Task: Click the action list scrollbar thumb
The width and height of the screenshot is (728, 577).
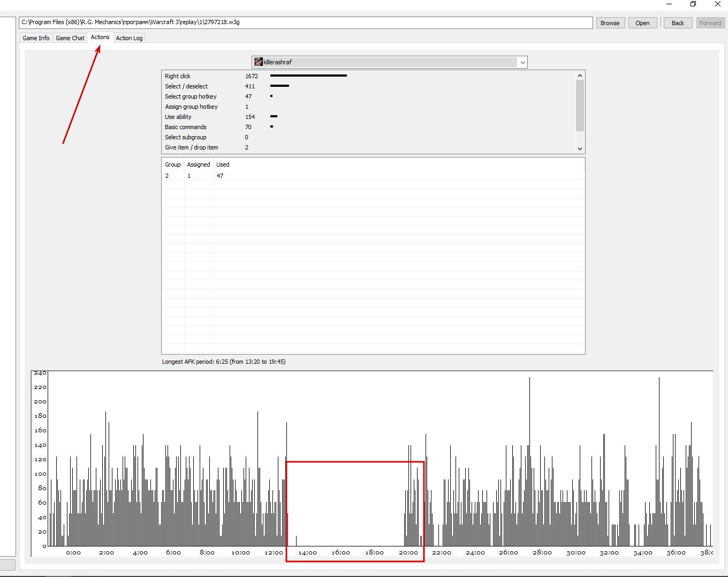Action: click(580, 106)
